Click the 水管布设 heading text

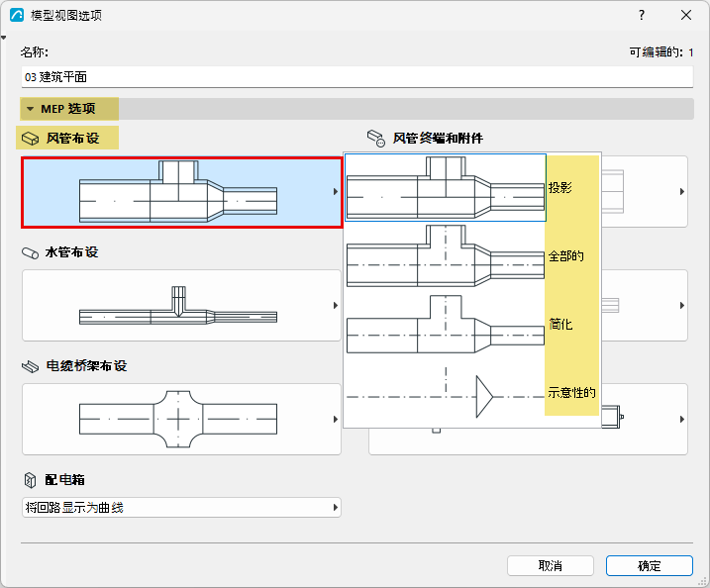coord(71,252)
